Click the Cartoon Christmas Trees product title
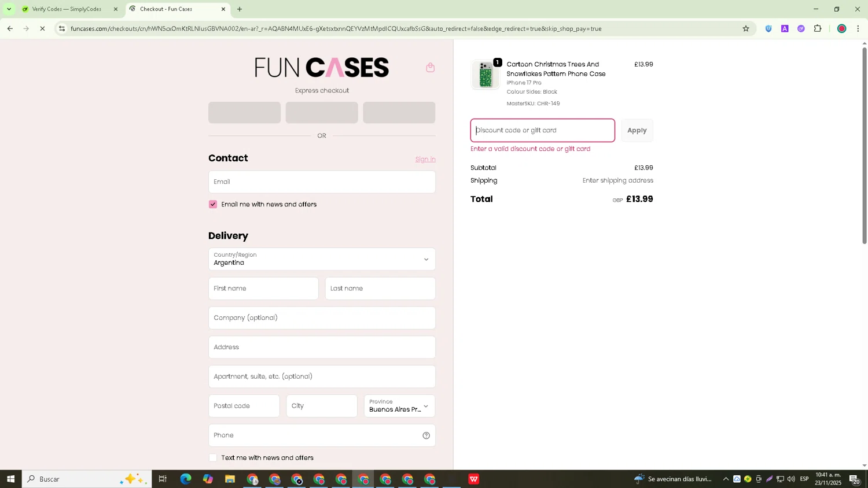 click(x=556, y=69)
